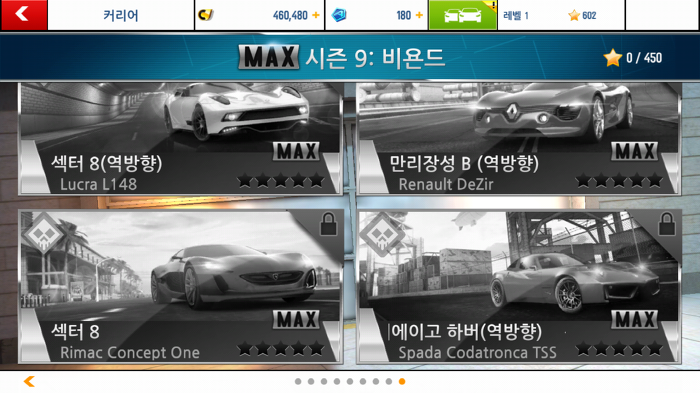700x393 pixels.
Task: Select 섹터 8 Rimac Concept One race
Action: tap(180, 286)
